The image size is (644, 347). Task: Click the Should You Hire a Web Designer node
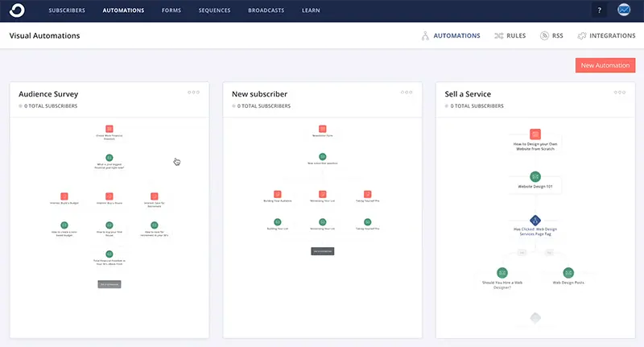pyautogui.click(x=502, y=273)
